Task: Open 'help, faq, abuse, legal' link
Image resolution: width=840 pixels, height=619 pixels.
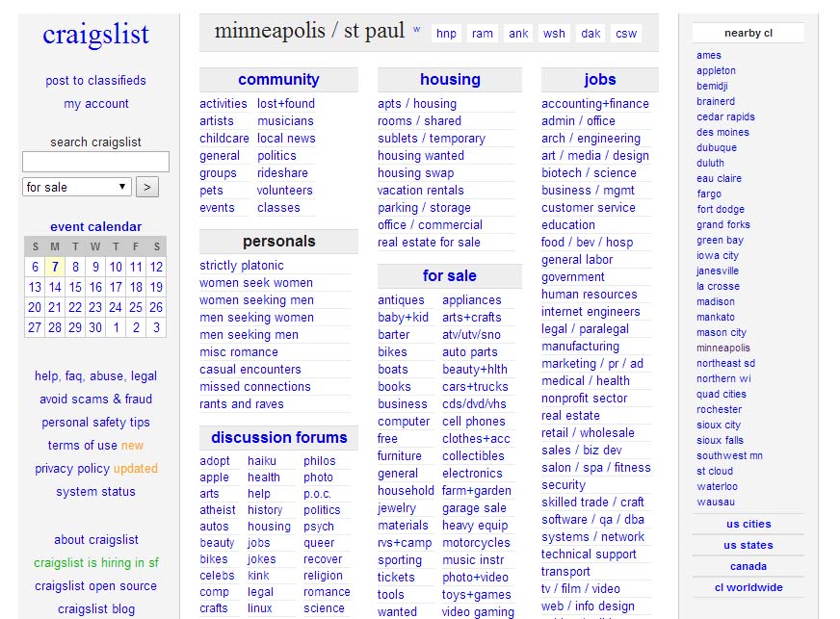Action: coord(96,375)
